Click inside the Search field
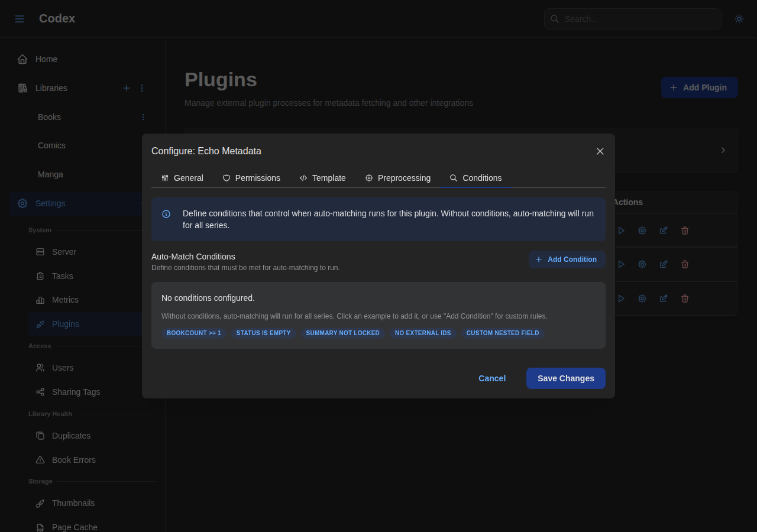This screenshot has width=757, height=532. pos(632,18)
